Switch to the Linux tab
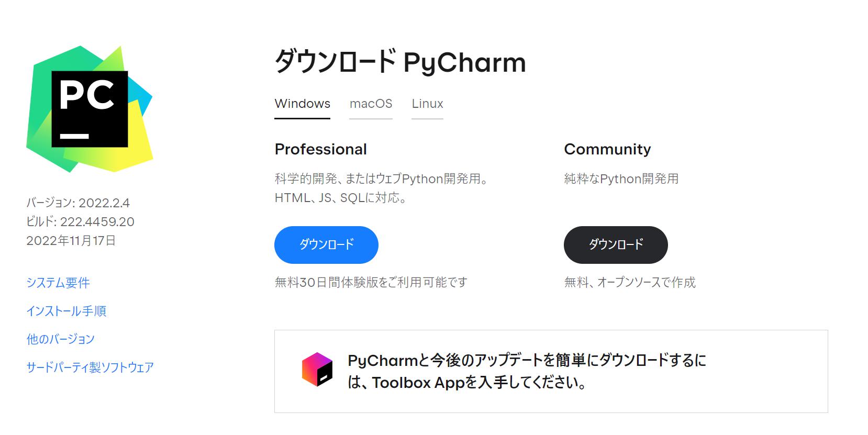 tap(427, 104)
